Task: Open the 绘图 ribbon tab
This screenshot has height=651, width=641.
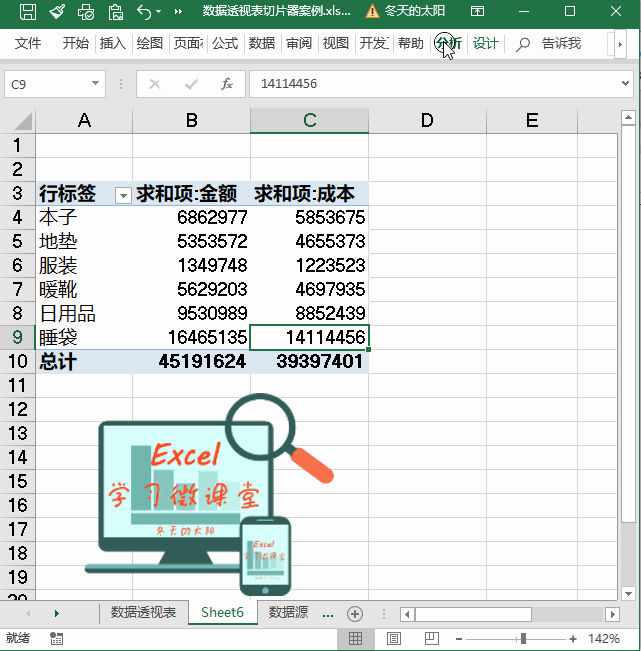Action: [x=149, y=43]
